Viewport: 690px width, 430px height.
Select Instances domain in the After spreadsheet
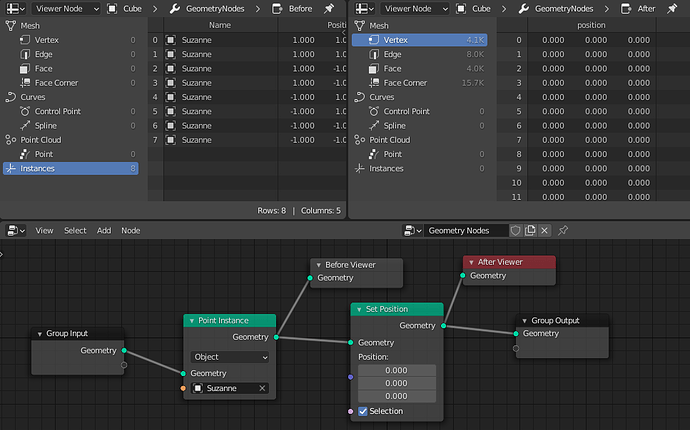[x=419, y=169]
